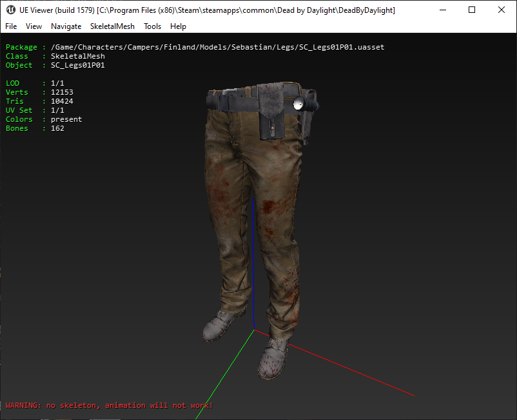Close the UE Viewer window
Screen dimensions: 517x420
pyautogui.click(x=501, y=10)
